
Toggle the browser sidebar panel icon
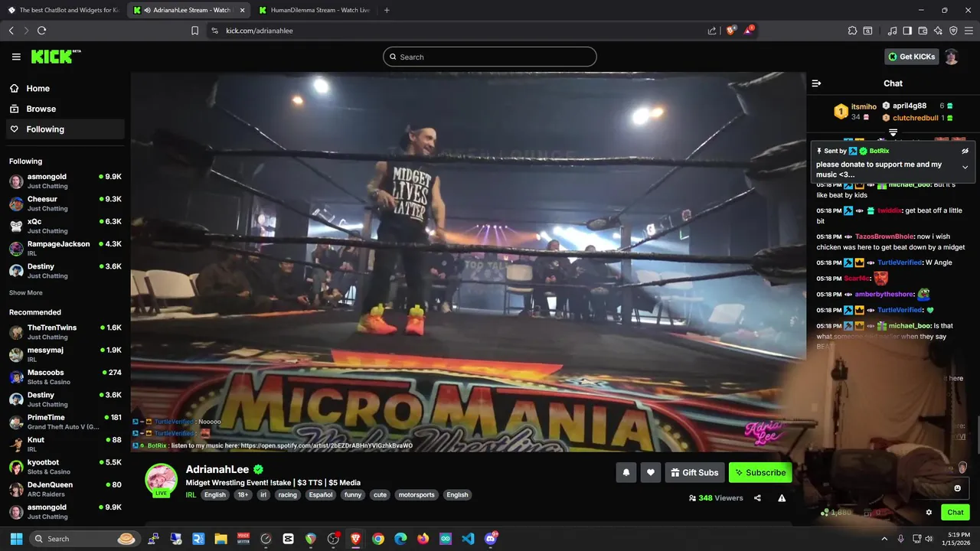(x=907, y=31)
